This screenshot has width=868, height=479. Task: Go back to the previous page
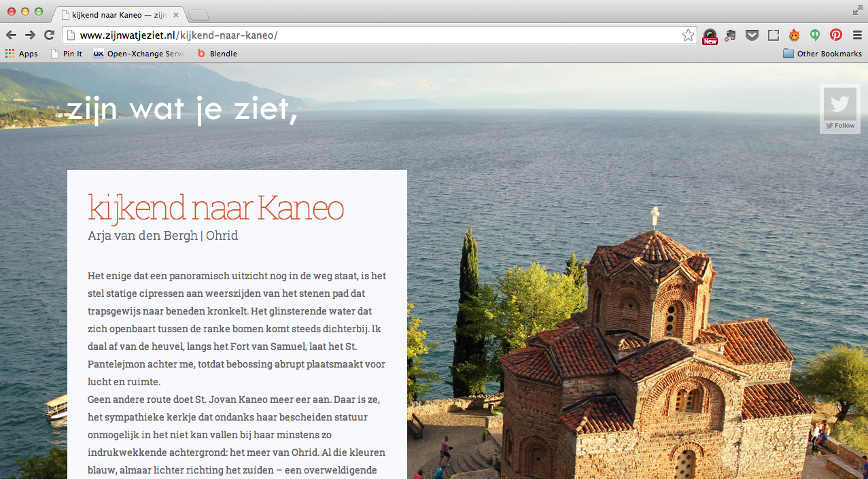(11, 35)
